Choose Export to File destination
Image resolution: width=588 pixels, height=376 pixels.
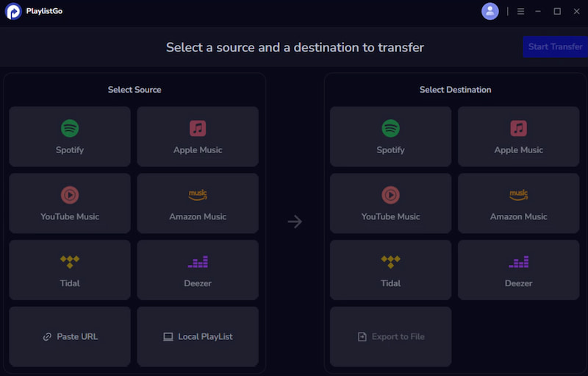(391, 336)
